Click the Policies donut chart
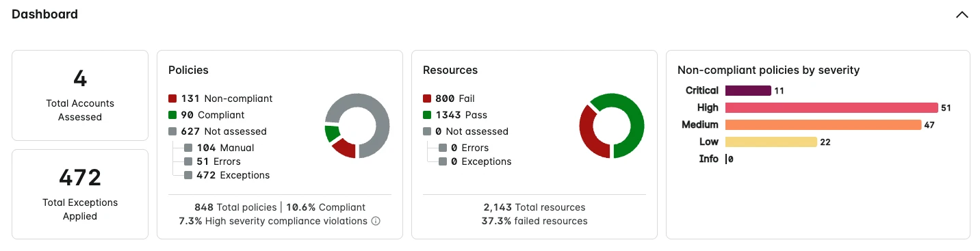The height and width of the screenshot is (251, 980). tap(357, 127)
